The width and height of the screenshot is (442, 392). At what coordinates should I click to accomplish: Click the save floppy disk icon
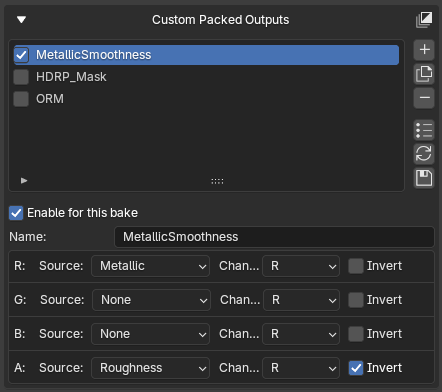pos(424,178)
